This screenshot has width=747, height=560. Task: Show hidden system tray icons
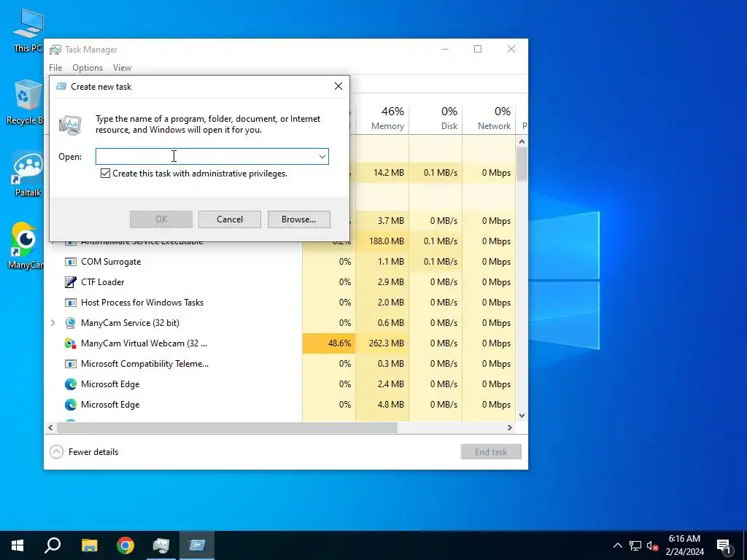click(617, 545)
